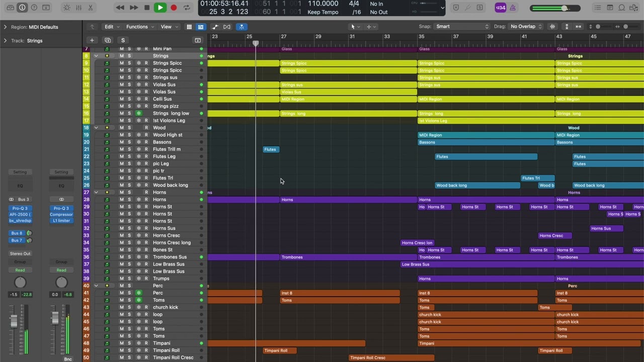Toggle the 1234 Count-in button
This screenshot has width=644, height=362.
pos(500,8)
